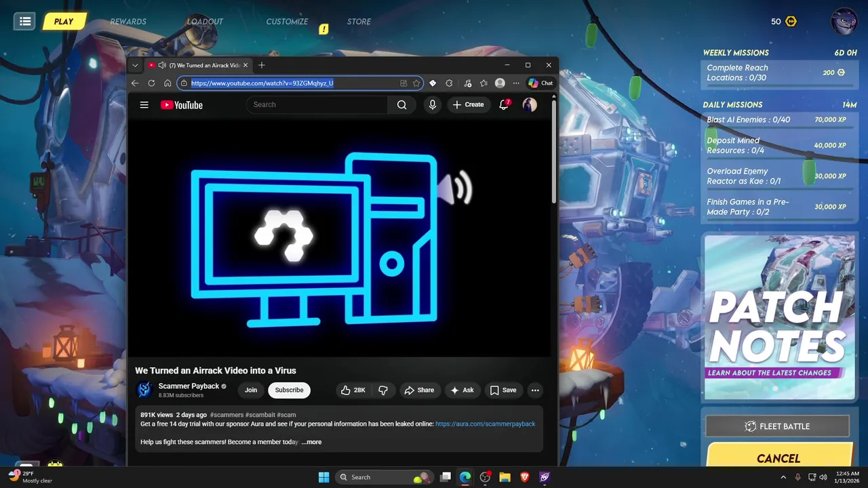Go to the YouTube home logo
The image size is (868, 488).
point(181,105)
